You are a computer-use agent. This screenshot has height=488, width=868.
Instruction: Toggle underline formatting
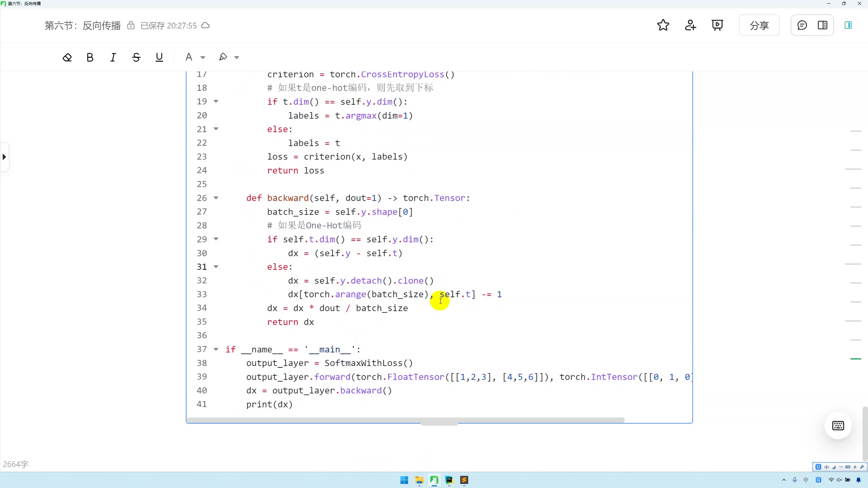click(159, 57)
